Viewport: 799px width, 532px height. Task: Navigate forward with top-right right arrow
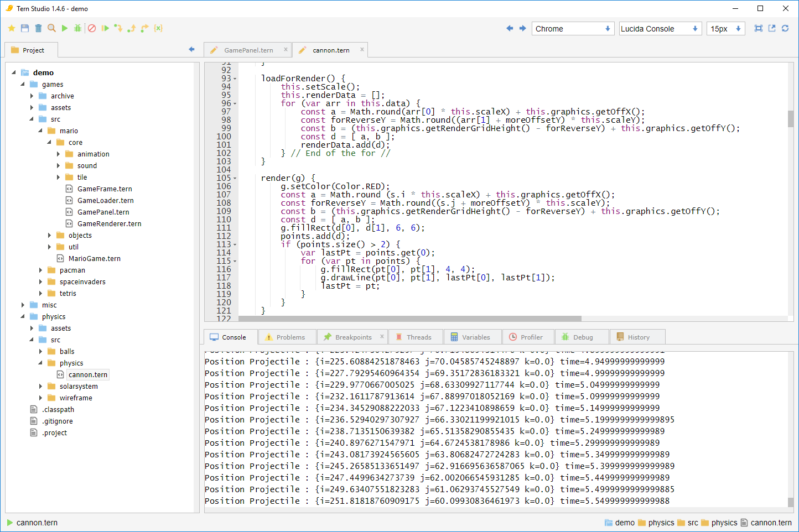coord(522,28)
